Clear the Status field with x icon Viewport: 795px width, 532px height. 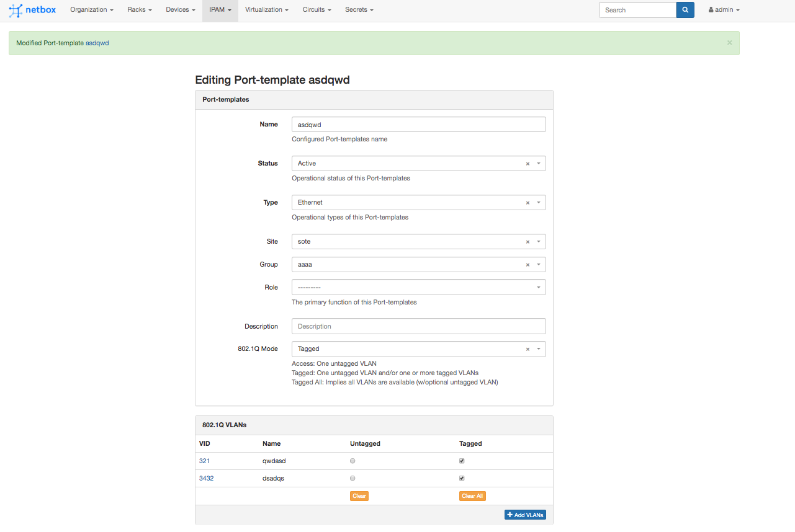pyautogui.click(x=528, y=164)
